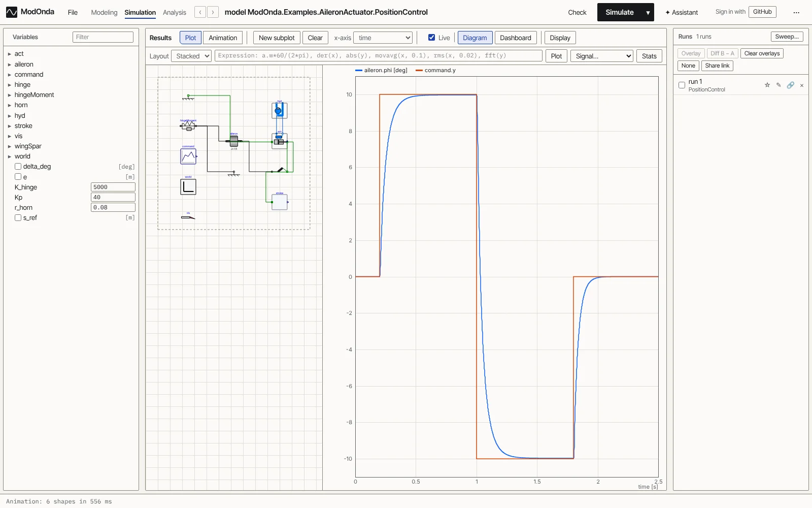Click the ModOnda logo icon
The height and width of the screenshot is (508, 812).
(11, 12)
